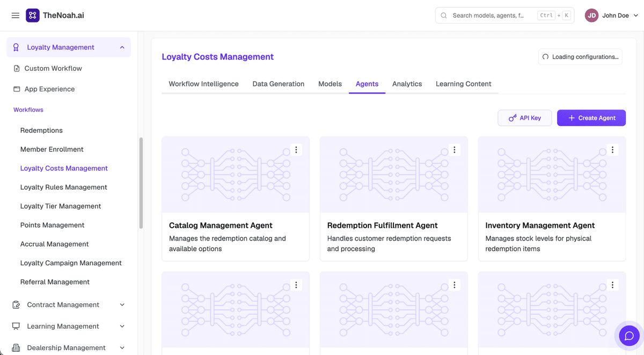This screenshot has height=355, width=644.
Task: Click the Contract Management clipboard icon
Action: point(16,305)
